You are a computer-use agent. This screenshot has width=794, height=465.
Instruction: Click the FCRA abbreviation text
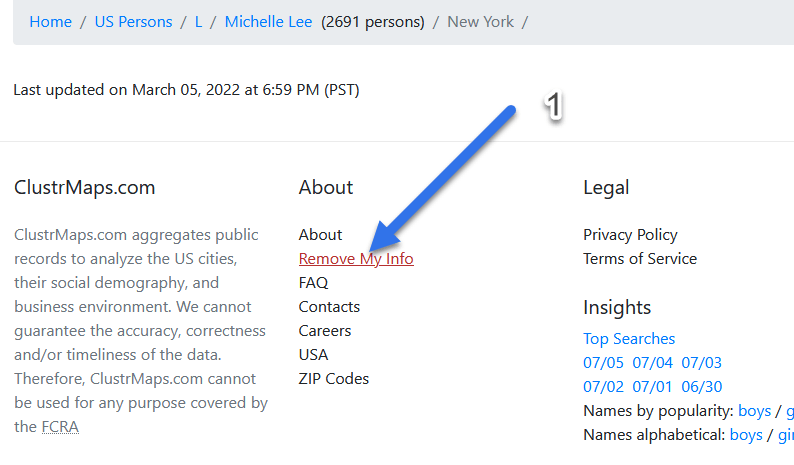(60, 426)
